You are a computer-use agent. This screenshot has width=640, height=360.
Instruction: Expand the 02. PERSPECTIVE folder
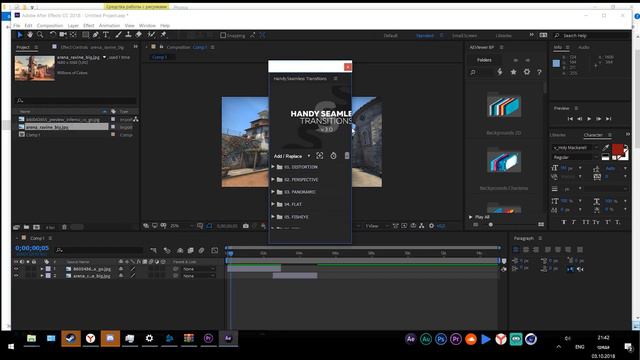273,179
